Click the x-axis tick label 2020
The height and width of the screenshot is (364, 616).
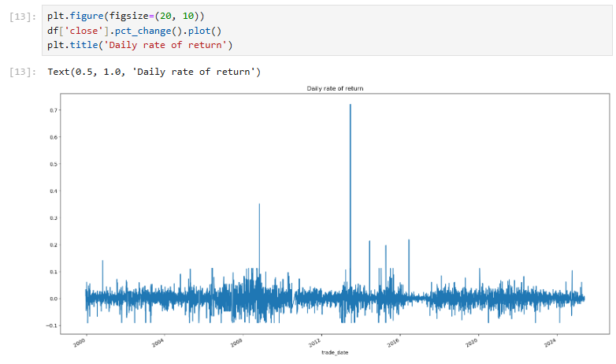pos(471,343)
